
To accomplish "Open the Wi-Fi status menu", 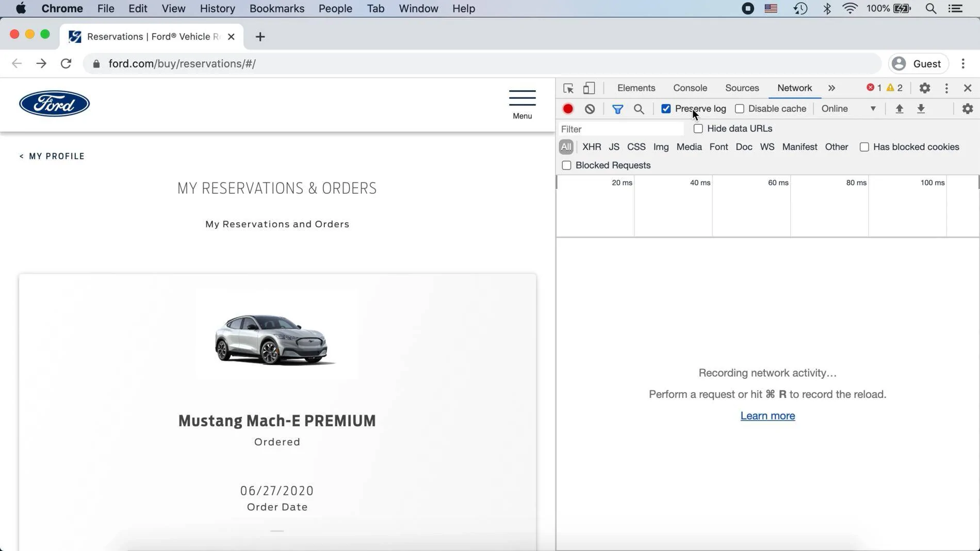I will tap(850, 9).
